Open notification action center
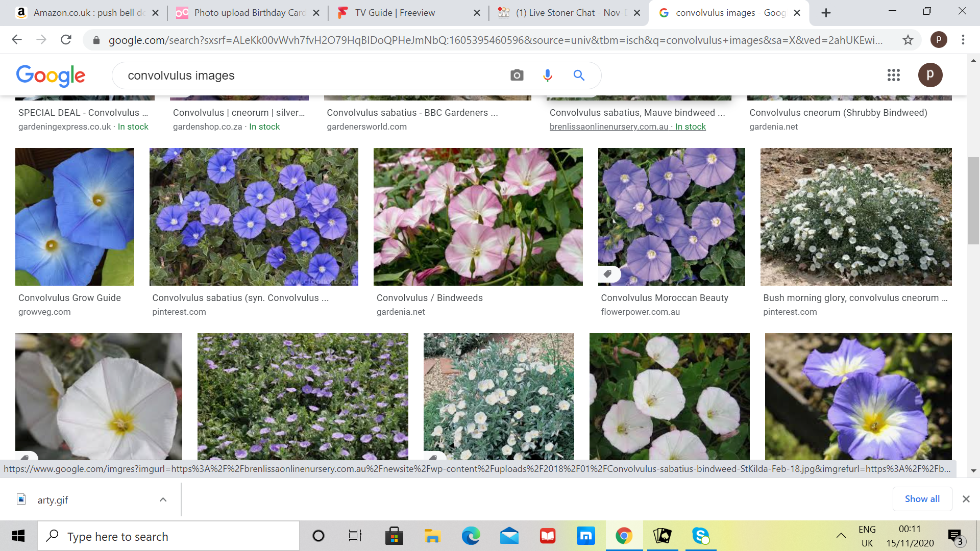Image resolution: width=980 pixels, height=551 pixels. click(x=955, y=536)
